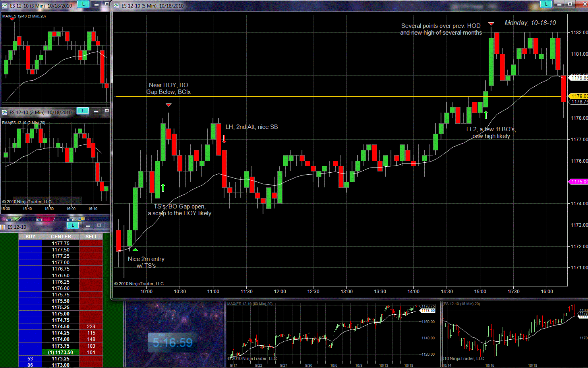Click the NinjaTrader icon of the 3 Min chart
The width and height of the screenshot is (588, 368).
pyautogui.click(x=5, y=6)
